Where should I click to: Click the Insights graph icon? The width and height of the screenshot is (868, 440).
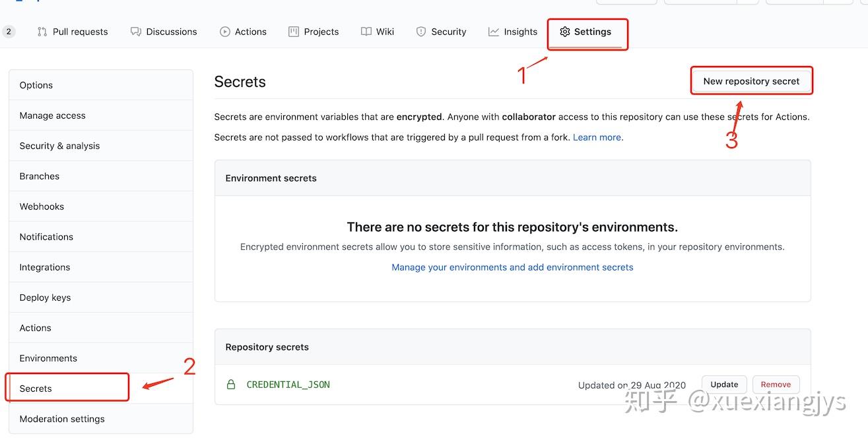click(x=494, y=32)
